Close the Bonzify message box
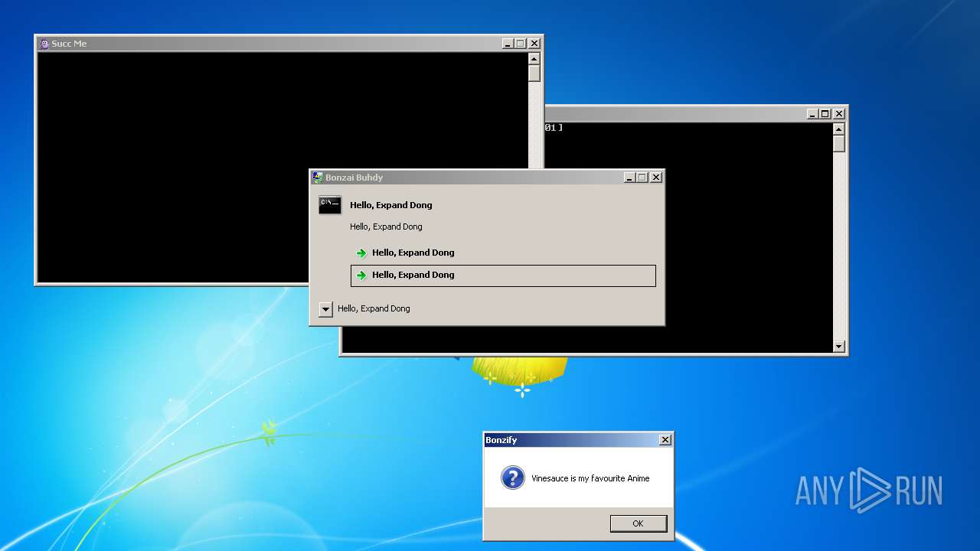The image size is (980, 551). click(x=665, y=440)
